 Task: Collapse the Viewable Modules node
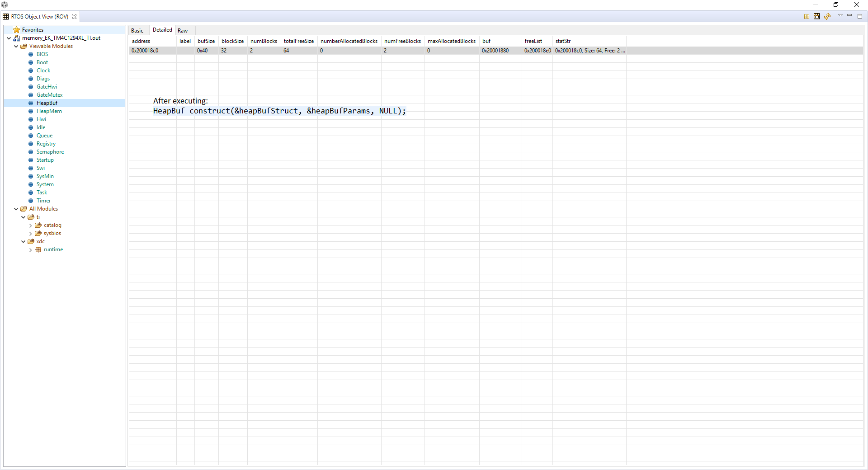coord(16,46)
